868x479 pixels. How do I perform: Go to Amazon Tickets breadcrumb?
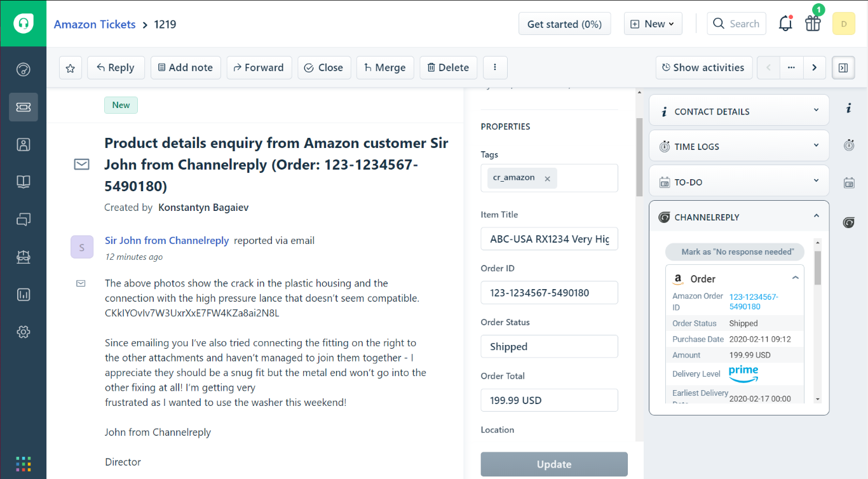tap(95, 24)
